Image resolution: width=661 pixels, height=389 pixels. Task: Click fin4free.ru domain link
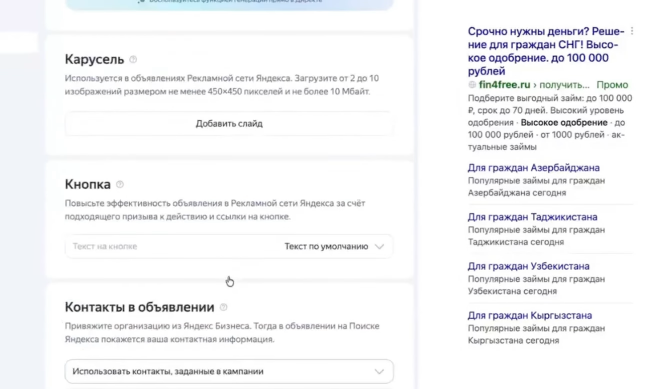[x=504, y=85]
